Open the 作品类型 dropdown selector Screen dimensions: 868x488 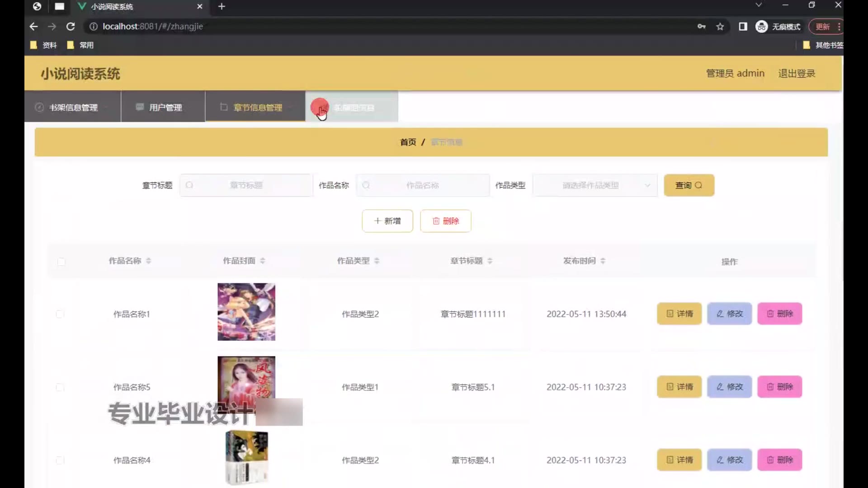coord(595,185)
